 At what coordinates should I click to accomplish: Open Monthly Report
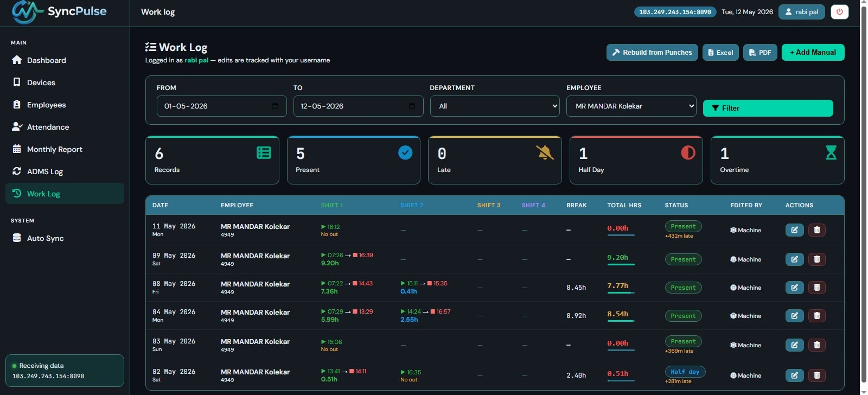point(65,149)
